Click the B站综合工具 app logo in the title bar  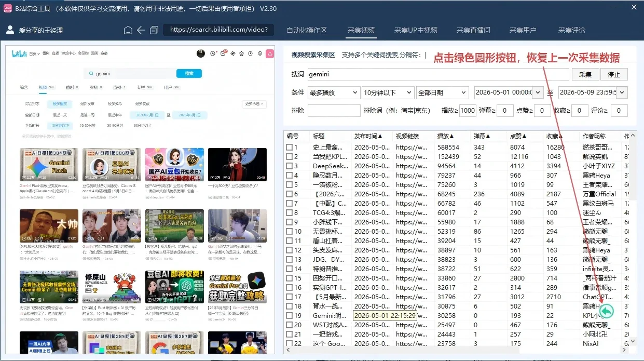8,8
